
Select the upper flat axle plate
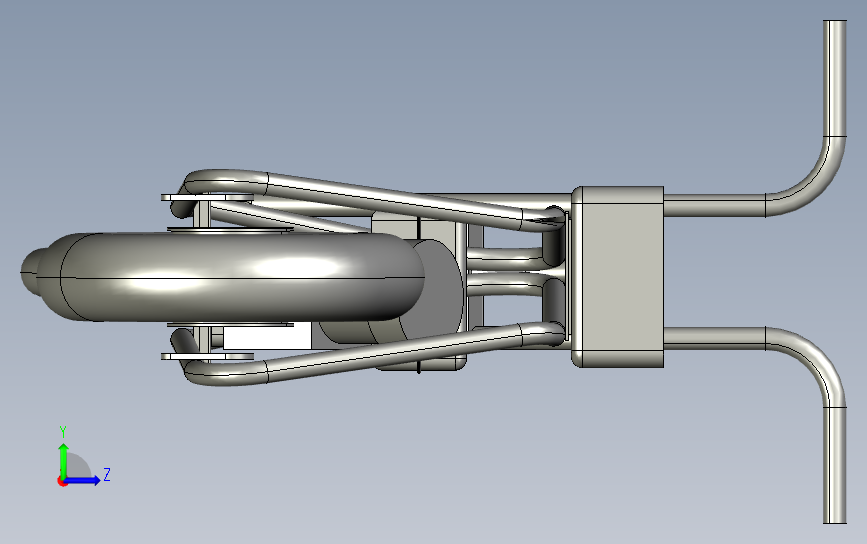(x=207, y=197)
